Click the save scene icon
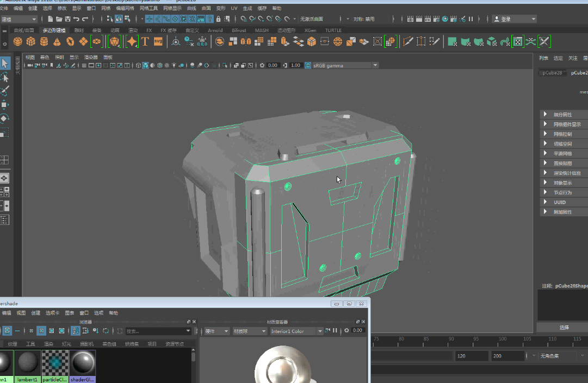Viewport: 588px width, 383px height. (67, 19)
